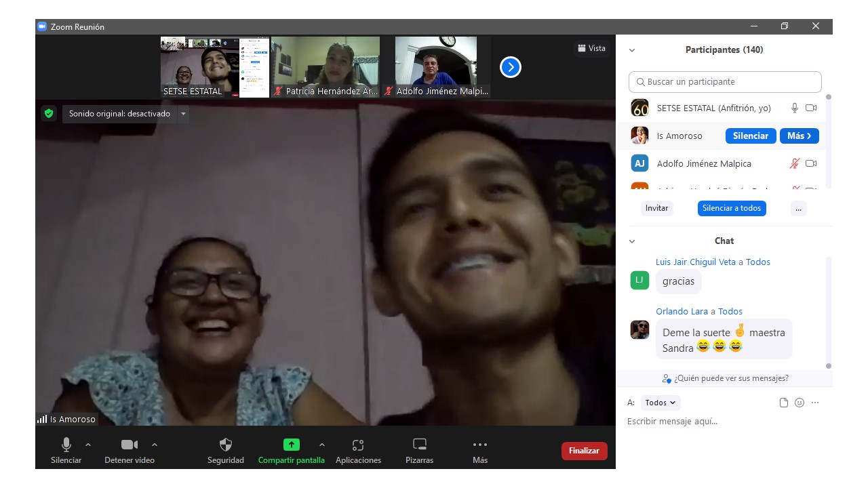Open the Todos recipient dropdown
This screenshot has height=488, width=868.
tap(660, 403)
